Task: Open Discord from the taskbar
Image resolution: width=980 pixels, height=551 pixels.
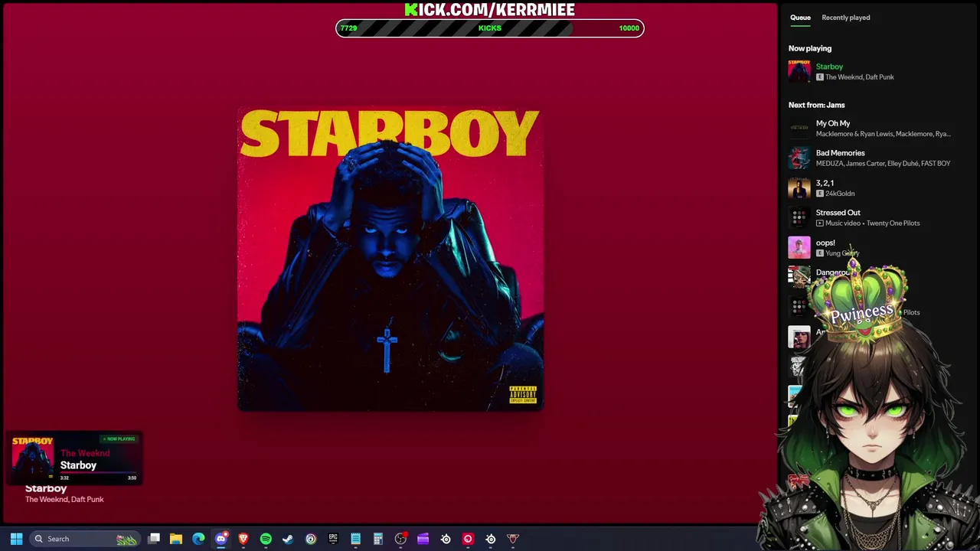Action: 221,539
